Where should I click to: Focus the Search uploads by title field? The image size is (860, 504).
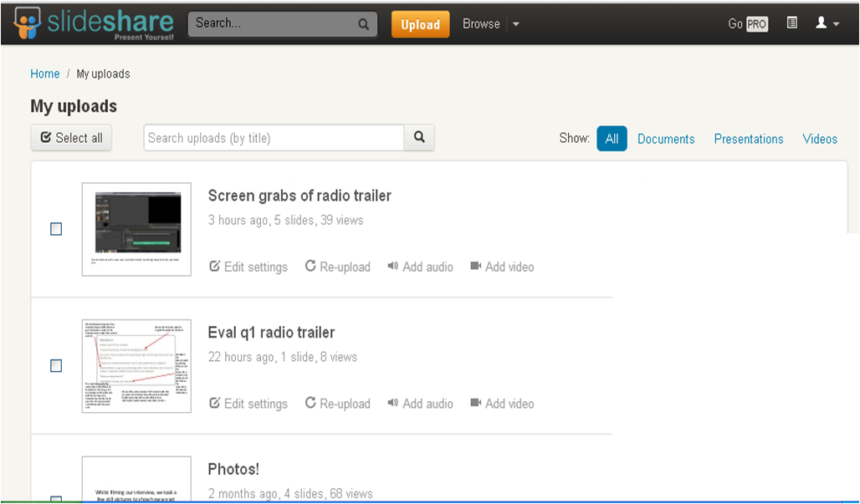pos(274,138)
